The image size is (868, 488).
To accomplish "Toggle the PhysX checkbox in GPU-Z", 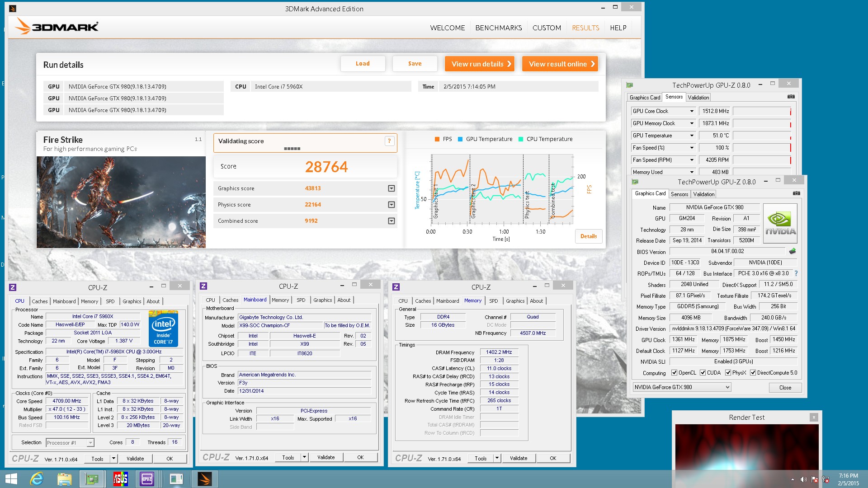I will 728,373.
